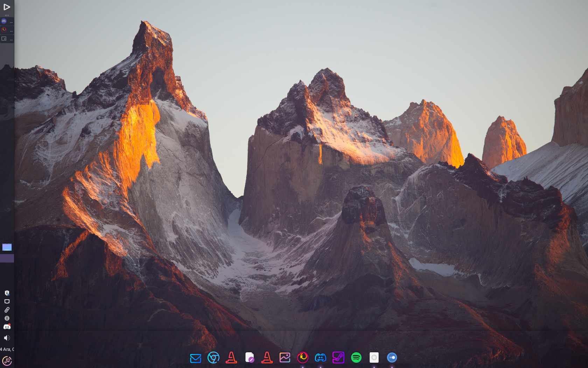The height and width of the screenshot is (368, 588).
Task: Open the volume speaker tray icon
Action: 7,338
